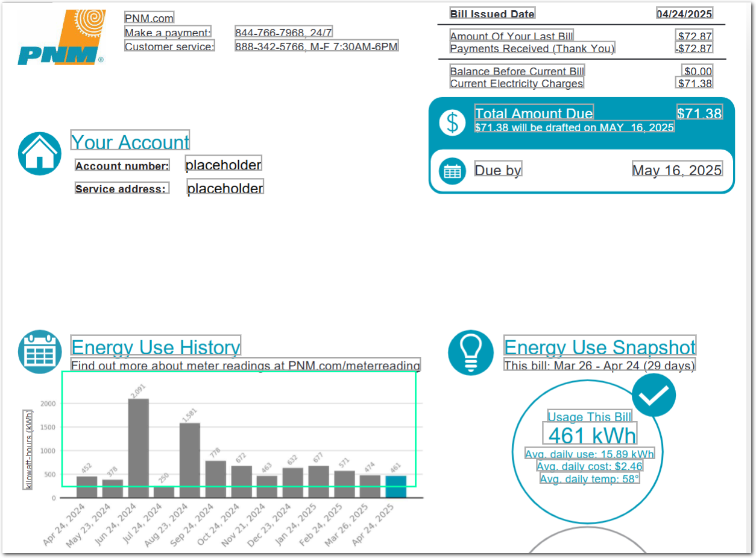This screenshot has height=558, width=756.
Task: Click the Account number placeholder value
Action: [x=224, y=165]
